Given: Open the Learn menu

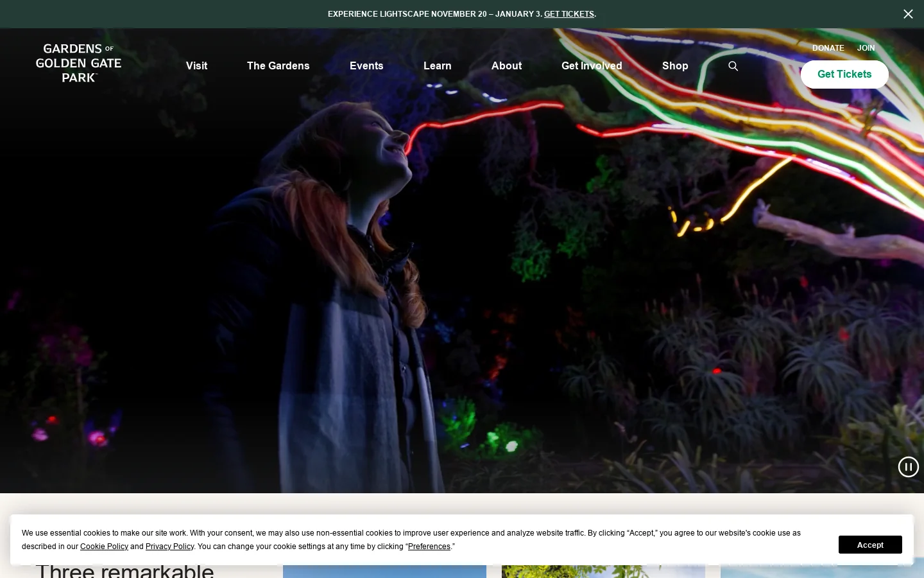Looking at the screenshot, I should click(x=437, y=66).
